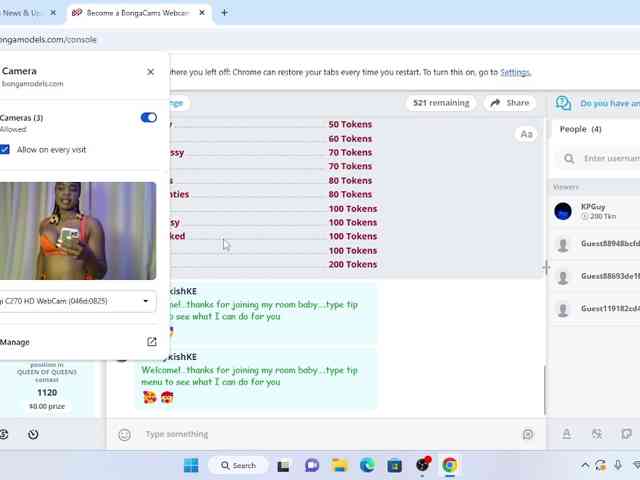
Task: Click the 1120 contest points value
Action: pos(47,393)
